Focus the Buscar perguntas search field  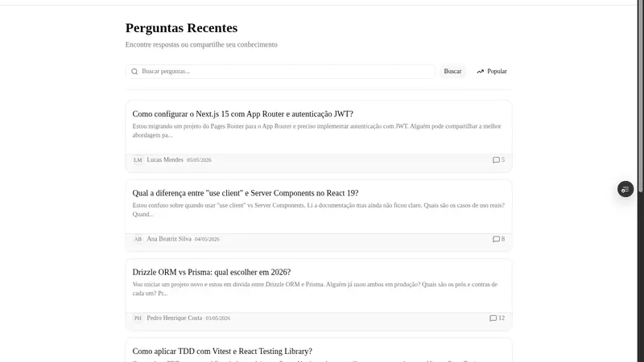coord(280,72)
